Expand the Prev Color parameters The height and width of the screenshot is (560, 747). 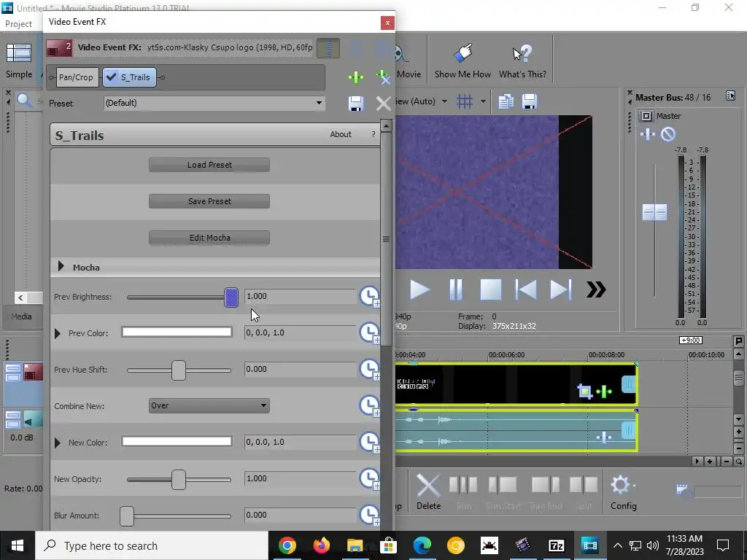[58, 333]
